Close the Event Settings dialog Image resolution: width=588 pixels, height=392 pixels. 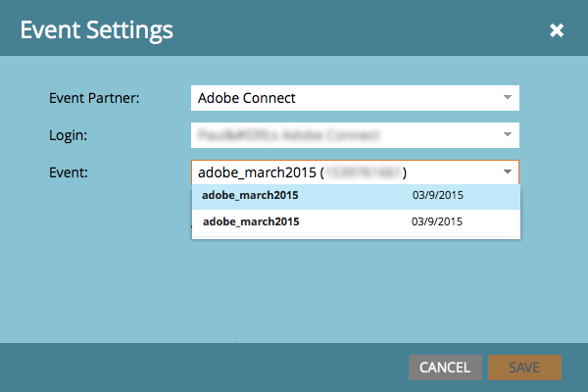(x=557, y=30)
